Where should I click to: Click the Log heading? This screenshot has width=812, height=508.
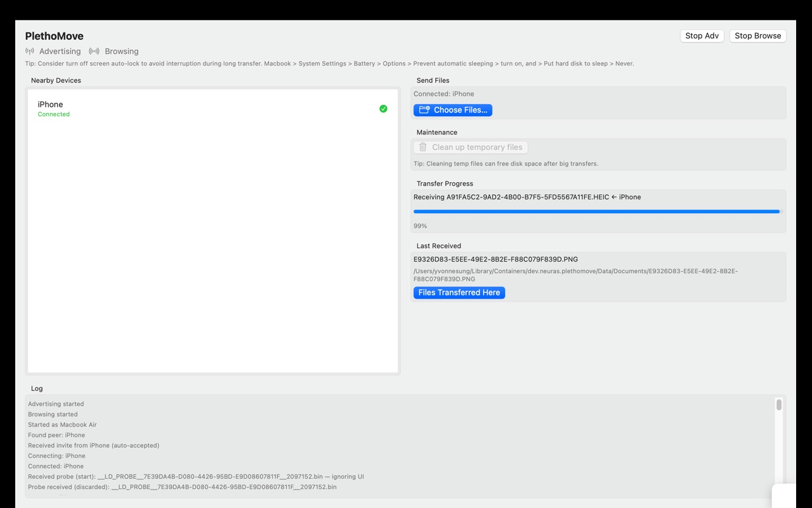[37, 389]
